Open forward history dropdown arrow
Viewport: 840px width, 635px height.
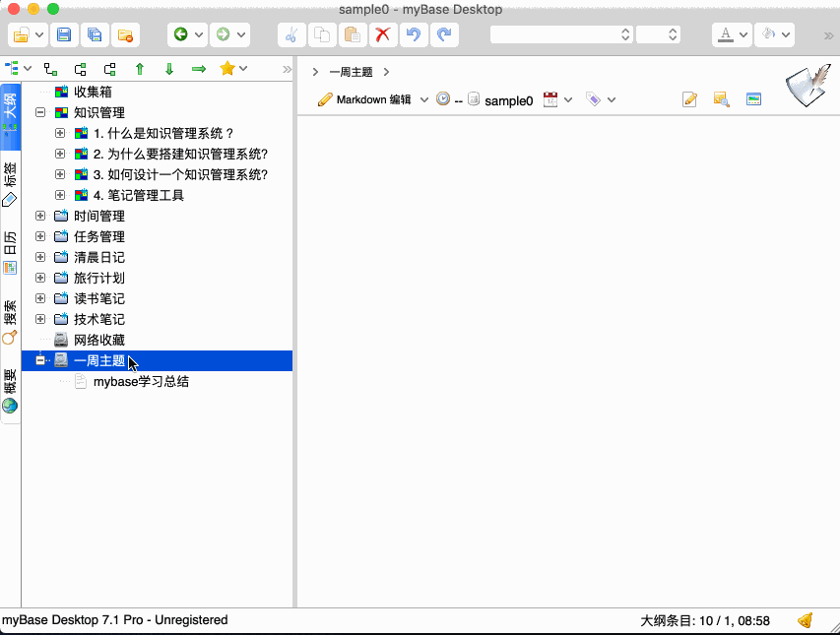pyautogui.click(x=241, y=34)
